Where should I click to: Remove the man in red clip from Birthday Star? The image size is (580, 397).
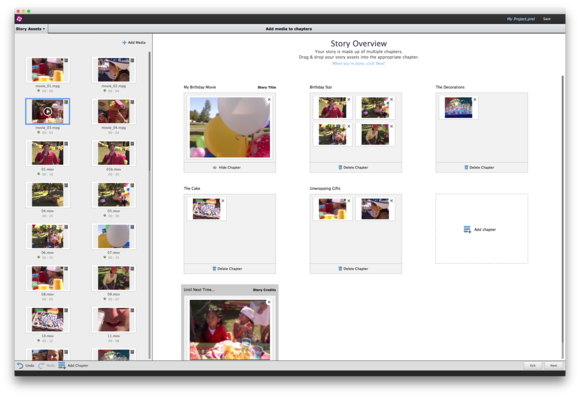pyautogui.click(x=348, y=100)
